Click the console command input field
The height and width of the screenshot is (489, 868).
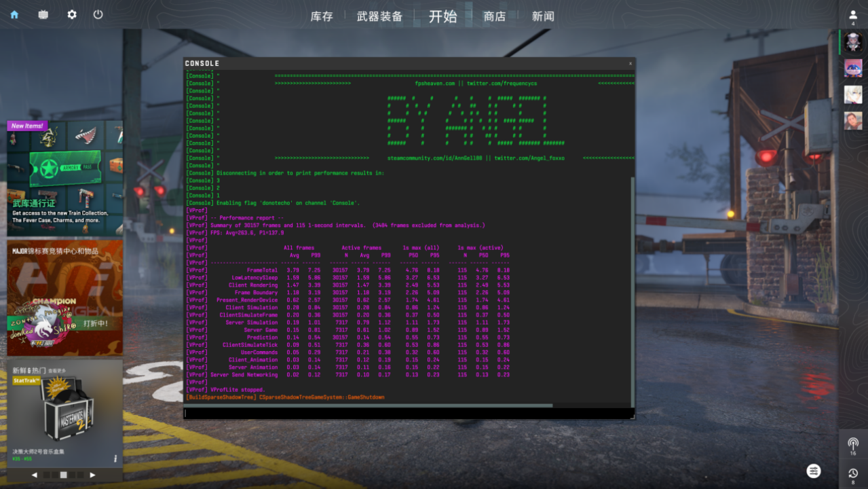coord(409,412)
